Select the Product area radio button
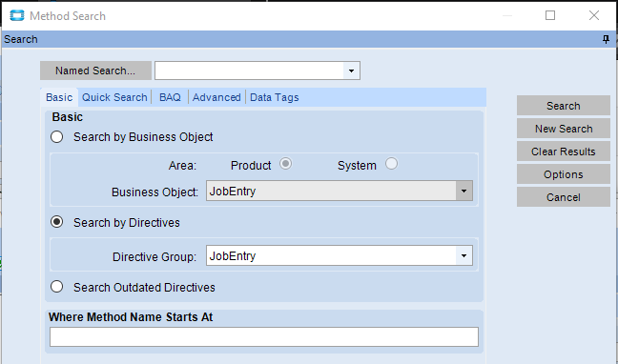This screenshot has height=364, width=618. tap(286, 164)
